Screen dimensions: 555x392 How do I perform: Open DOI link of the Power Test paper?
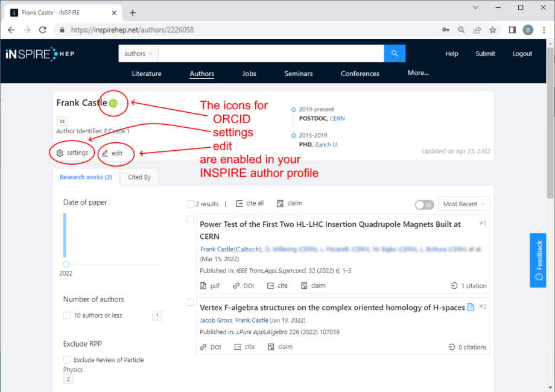pos(244,286)
